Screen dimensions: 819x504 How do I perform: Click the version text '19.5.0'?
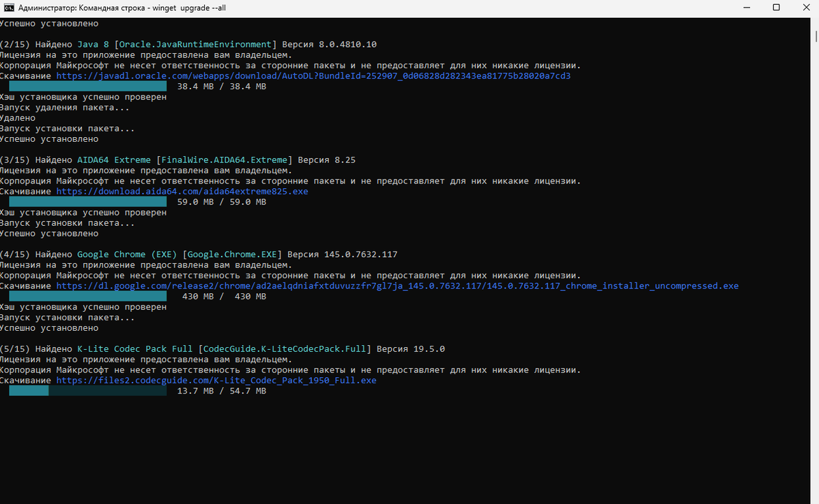[x=429, y=349]
